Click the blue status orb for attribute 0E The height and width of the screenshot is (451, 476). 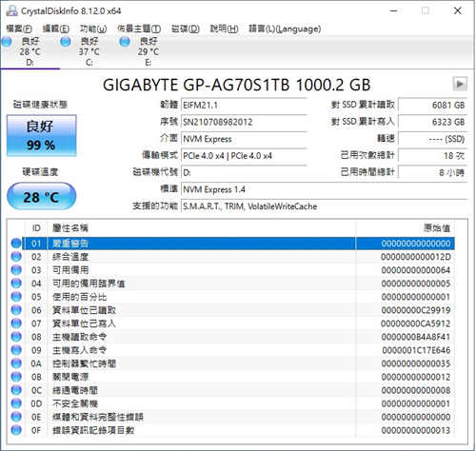(x=16, y=417)
